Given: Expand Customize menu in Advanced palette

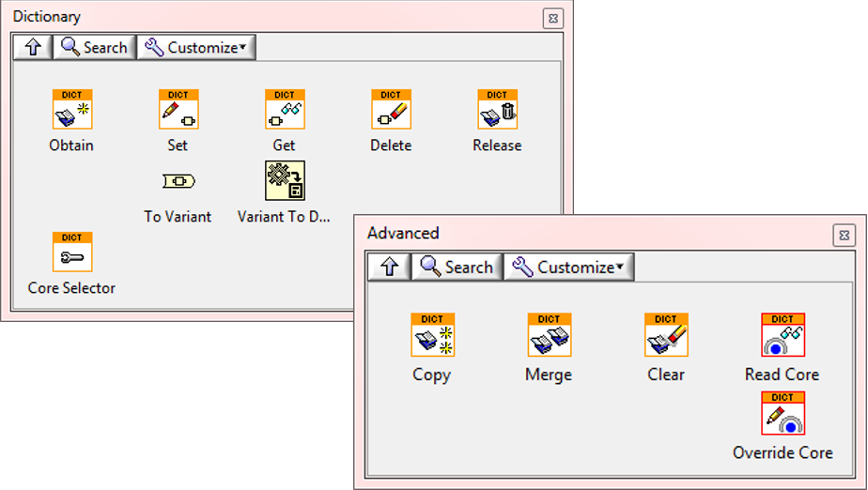Looking at the screenshot, I should point(568,268).
